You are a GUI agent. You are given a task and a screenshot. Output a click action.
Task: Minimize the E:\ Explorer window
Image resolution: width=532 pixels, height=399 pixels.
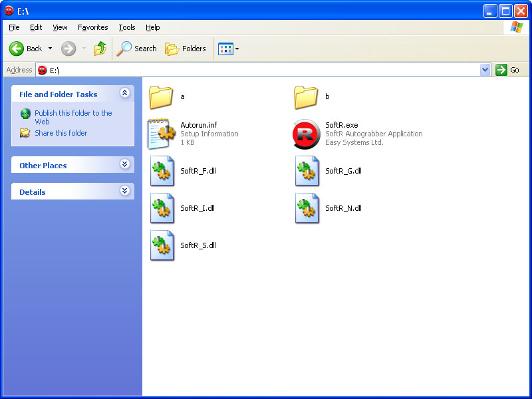(x=489, y=11)
